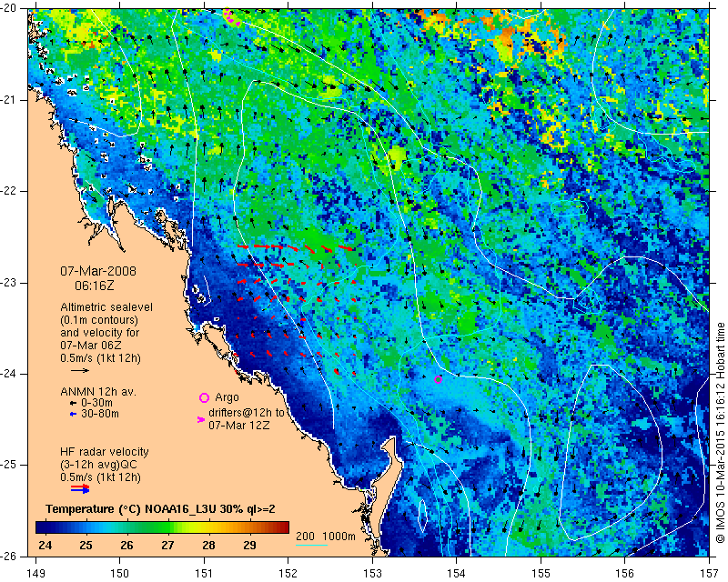Viewport: 728px width, 582px height.
Task: Click the longitude axis label 149
Action: 36,574
